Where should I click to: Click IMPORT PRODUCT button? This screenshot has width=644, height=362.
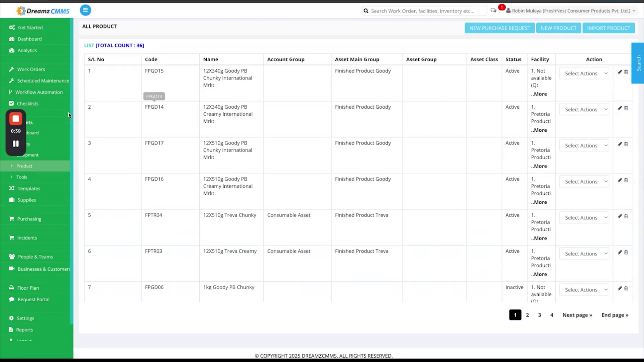[x=609, y=28]
